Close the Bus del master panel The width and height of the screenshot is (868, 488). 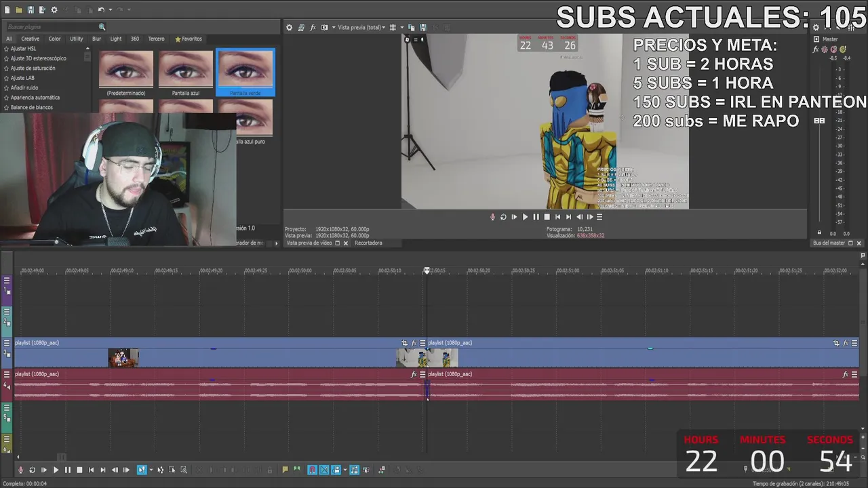click(859, 243)
